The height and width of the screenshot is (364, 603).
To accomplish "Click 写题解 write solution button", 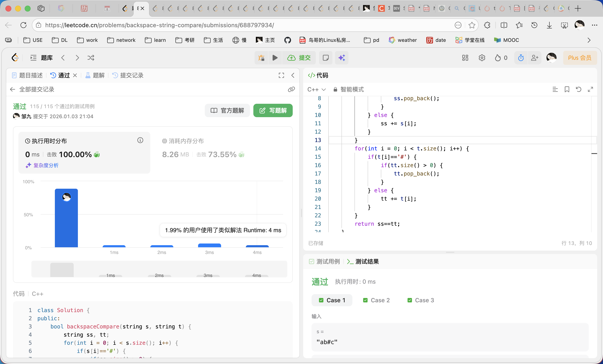I will (x=273, y=110).
